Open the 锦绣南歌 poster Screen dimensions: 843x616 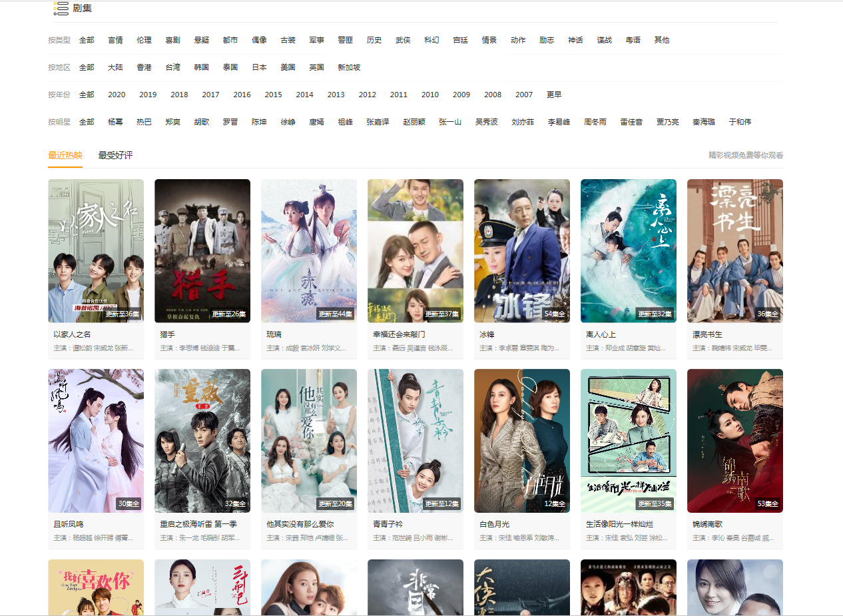pyautogui.click(x=735, y=441)
